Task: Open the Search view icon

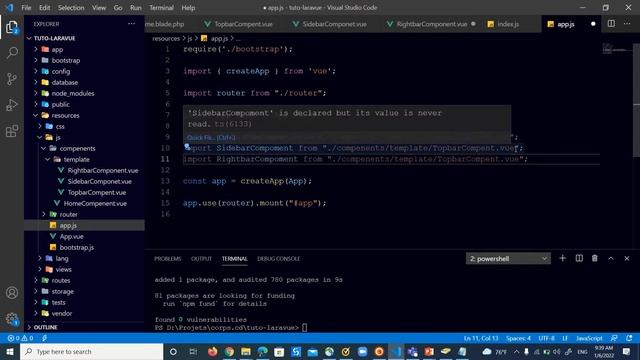Action: point(12,53)
